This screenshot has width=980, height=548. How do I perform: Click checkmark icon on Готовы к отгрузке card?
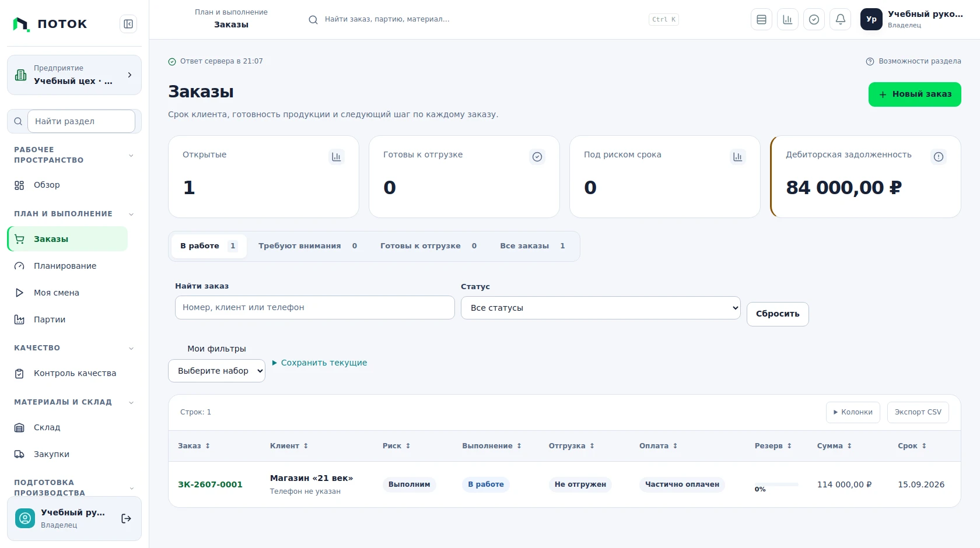(x=537, y=157)
